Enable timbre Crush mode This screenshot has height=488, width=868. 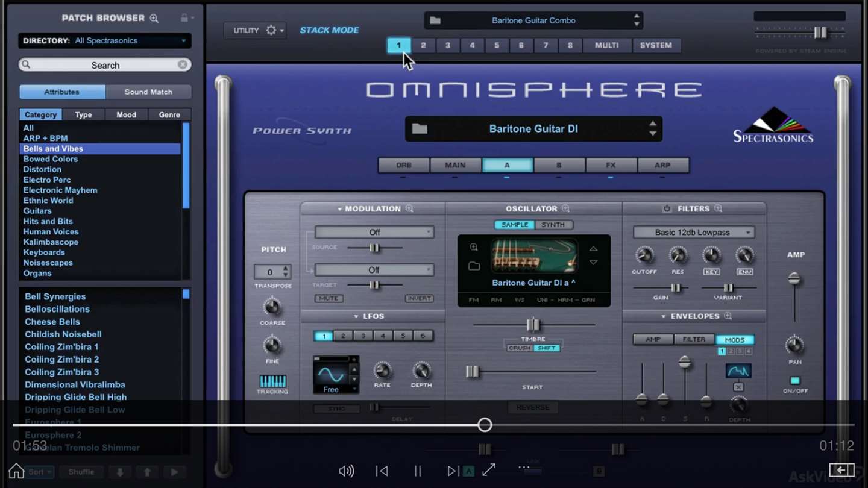tap(520, 348)
